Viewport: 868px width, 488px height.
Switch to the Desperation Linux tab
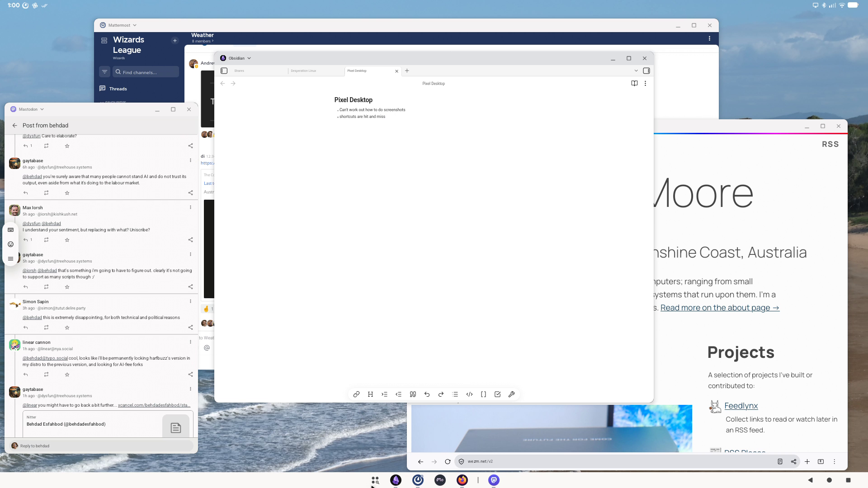click(x=303, y=71)
